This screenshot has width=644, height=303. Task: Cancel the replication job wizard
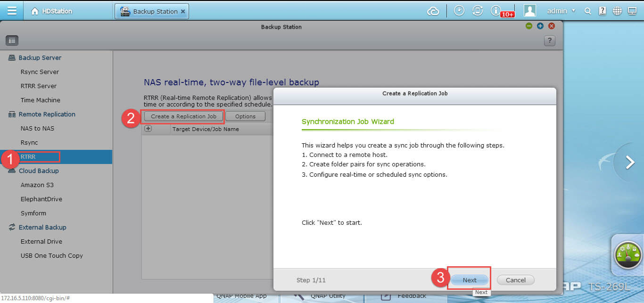point(515,280)
